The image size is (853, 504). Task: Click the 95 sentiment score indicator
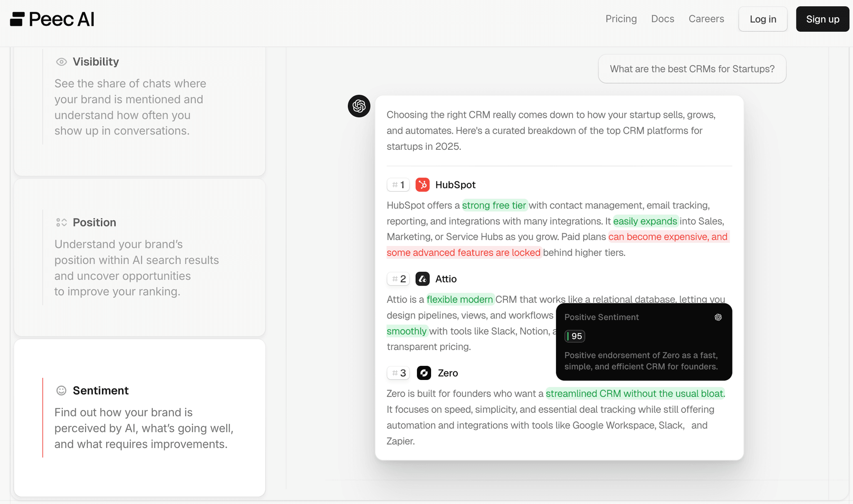coord(574,336)
